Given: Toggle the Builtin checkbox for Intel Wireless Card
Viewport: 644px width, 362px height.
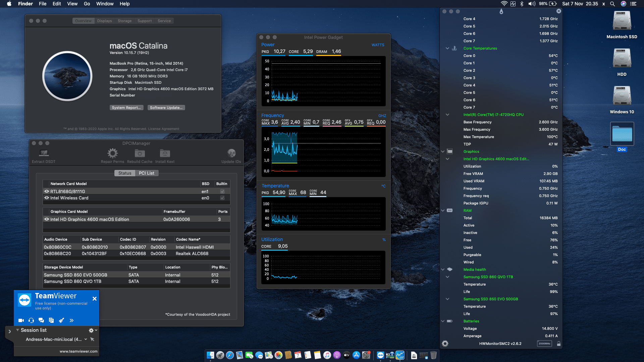Looking at the screenshot, I should click(x=222, y=198).
